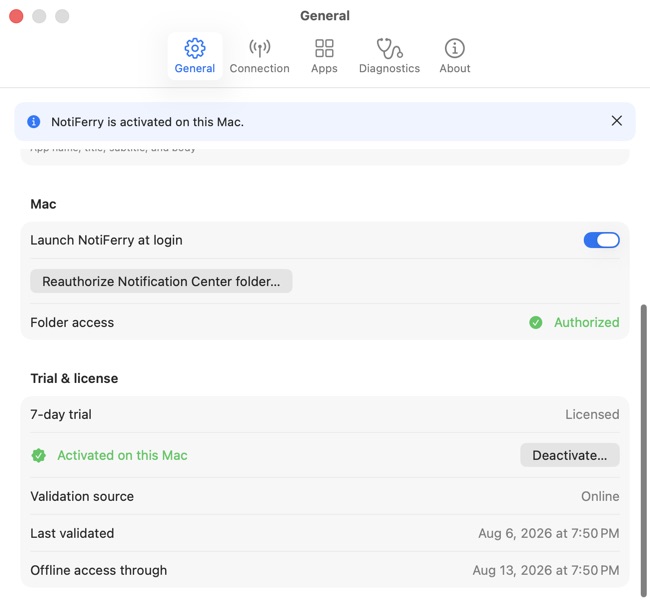
Task: Click the Licensed status value
Action: 592,414
